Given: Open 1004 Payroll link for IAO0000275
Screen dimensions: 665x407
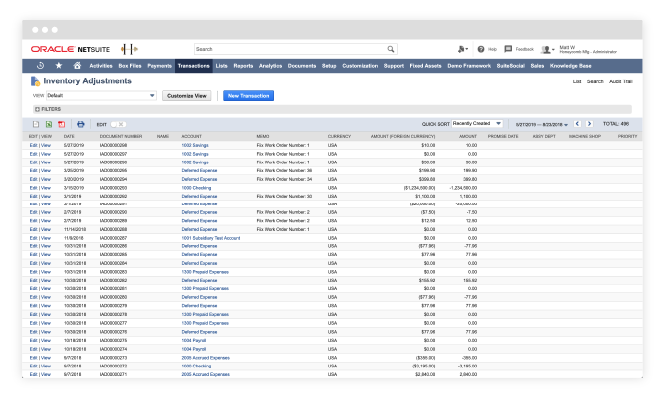Looking at the screenshot, I should click(194, 340).
